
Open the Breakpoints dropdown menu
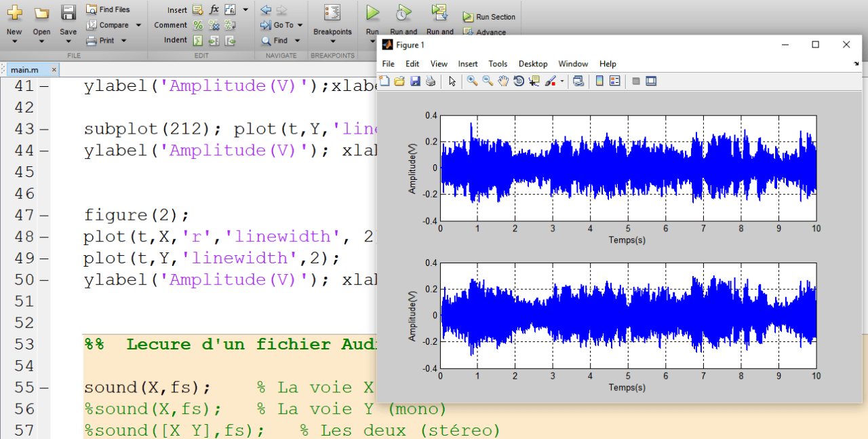333,41
